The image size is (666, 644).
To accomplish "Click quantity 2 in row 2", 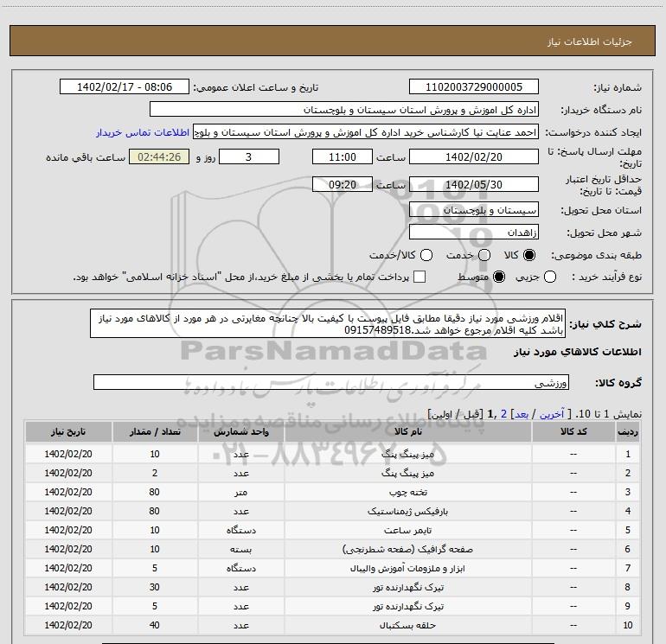I will pyautogui.click(x=155, y=473).
